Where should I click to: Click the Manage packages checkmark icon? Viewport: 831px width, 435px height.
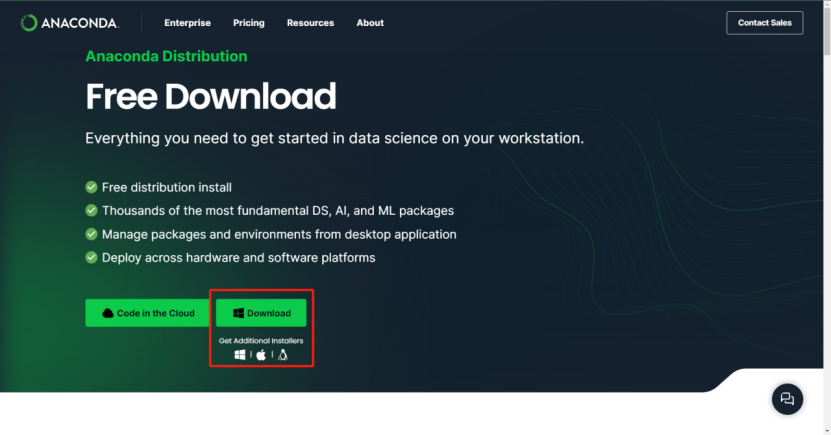(91, 234)
